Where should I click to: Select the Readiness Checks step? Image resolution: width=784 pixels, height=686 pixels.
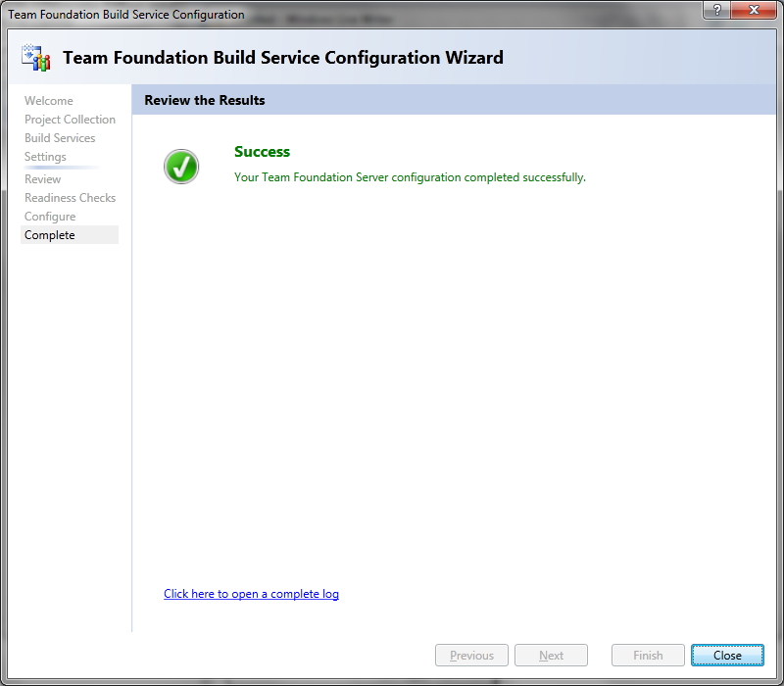click(70, 198)
